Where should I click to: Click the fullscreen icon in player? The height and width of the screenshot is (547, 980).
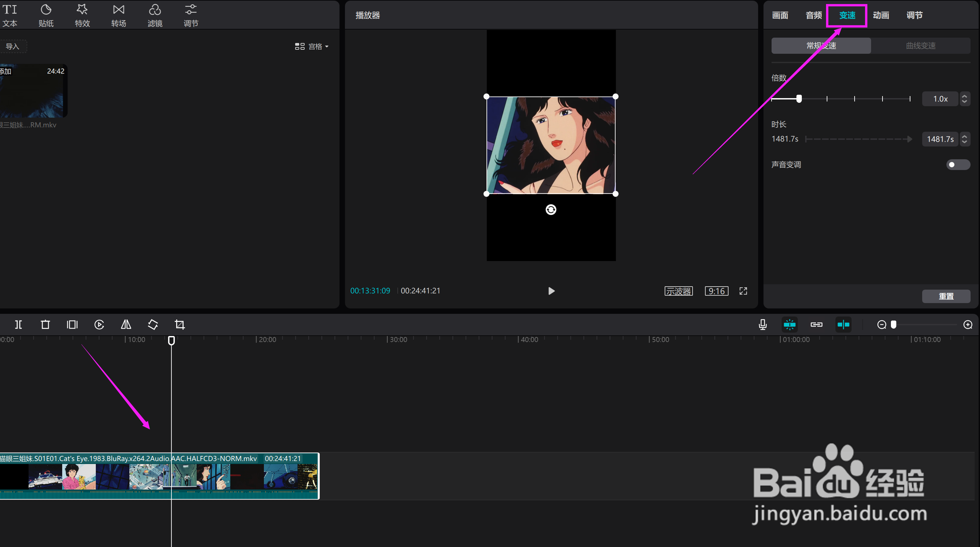tap(743, 291)
